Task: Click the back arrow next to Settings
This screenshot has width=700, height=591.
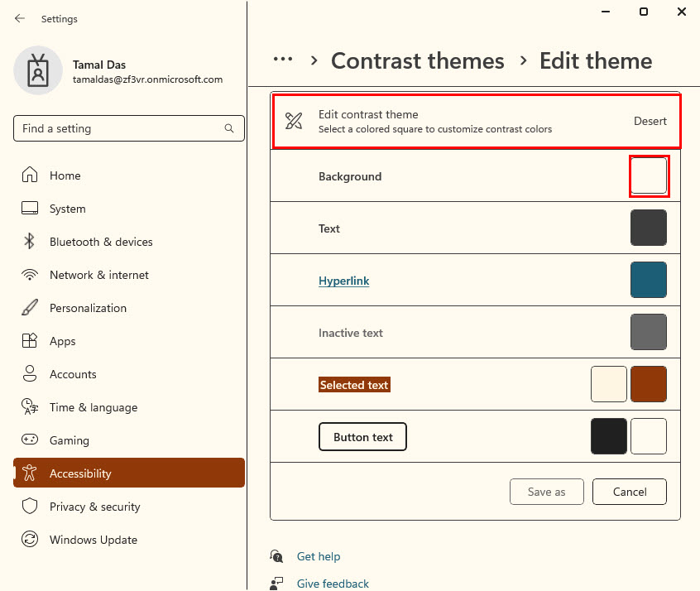Action: (20, 18)
